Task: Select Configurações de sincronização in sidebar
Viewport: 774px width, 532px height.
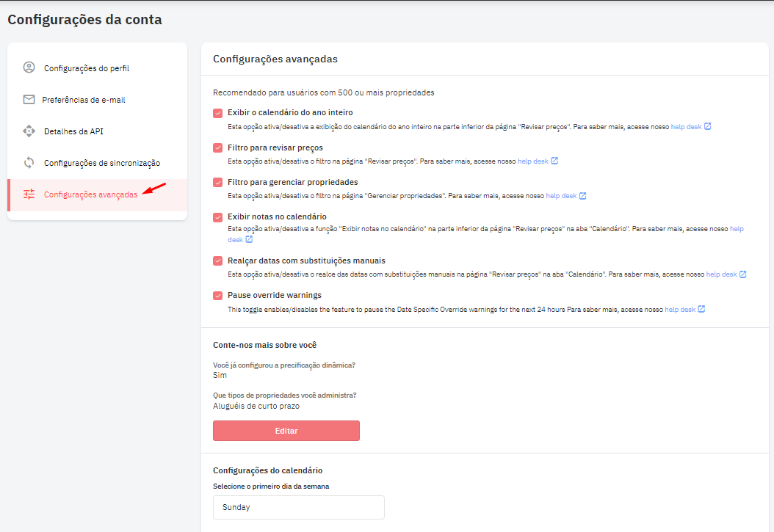Action: [101, 163]
